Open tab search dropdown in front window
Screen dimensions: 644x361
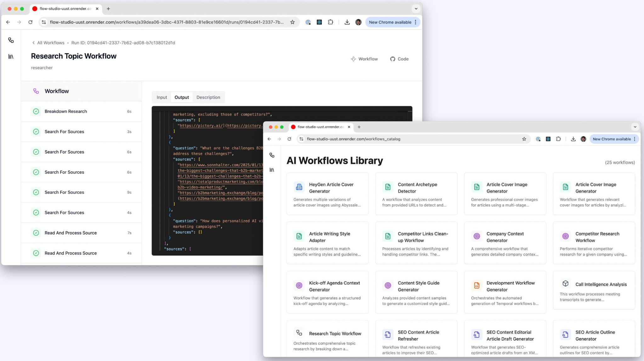(635, 127)
